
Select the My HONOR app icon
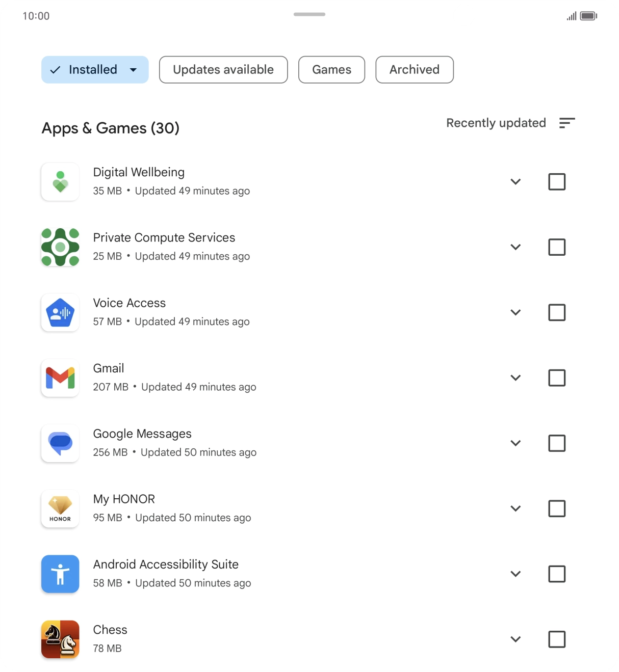(x=60, y=508)
